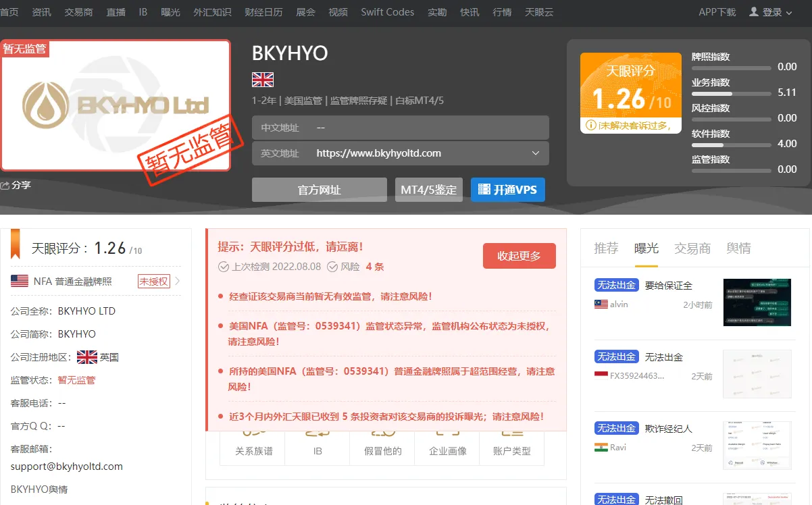Switch to the 舆情 tab

[x=738, y=248]
